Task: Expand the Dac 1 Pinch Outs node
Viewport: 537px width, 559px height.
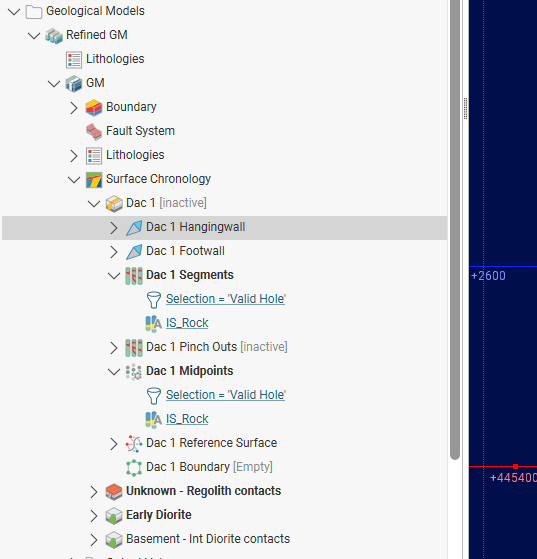Action: coord(114,348)
